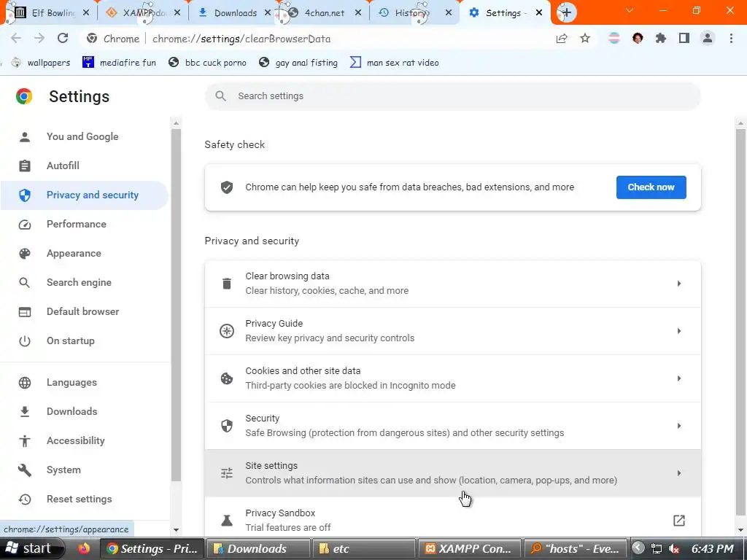Expand Privacy Guide row arrow
747x560 pixels.
(x=679, y=331)
